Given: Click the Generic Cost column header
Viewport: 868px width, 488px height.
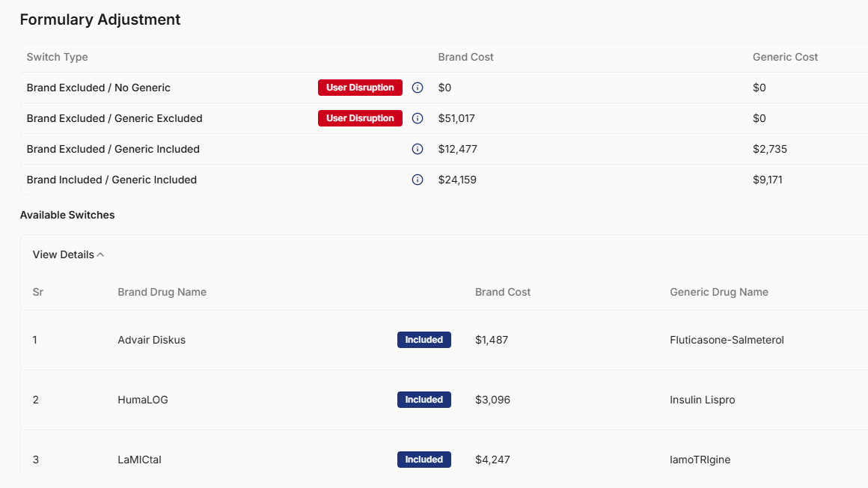Looking at the screenshot, I should (785, 57).
